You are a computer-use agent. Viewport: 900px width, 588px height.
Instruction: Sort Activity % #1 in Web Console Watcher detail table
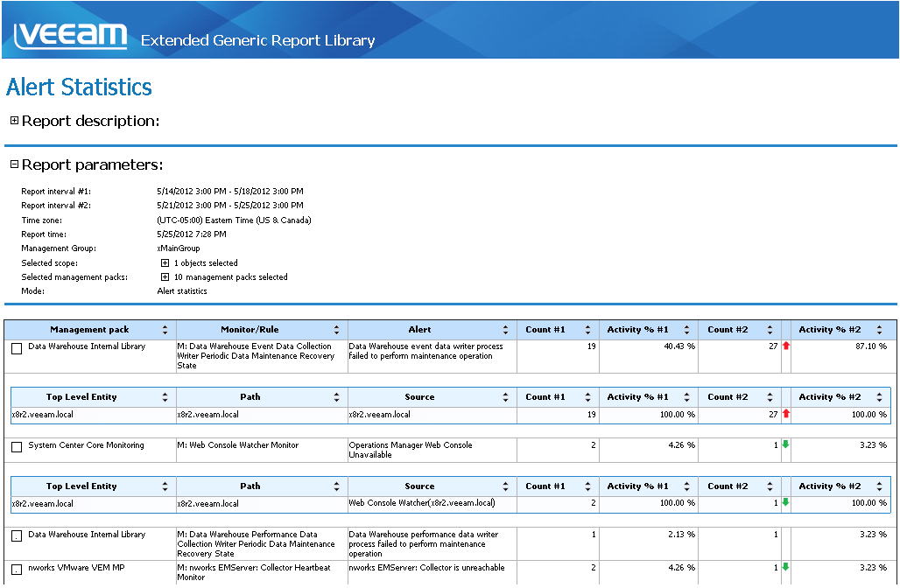pos(686,486)
